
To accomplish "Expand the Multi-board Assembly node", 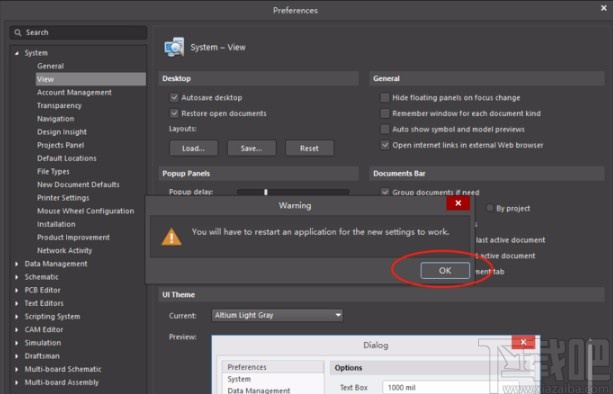I will click(x=16, y=383).
